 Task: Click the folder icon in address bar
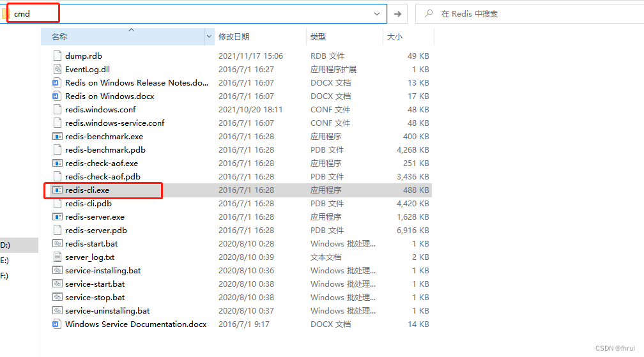(4, 13)
